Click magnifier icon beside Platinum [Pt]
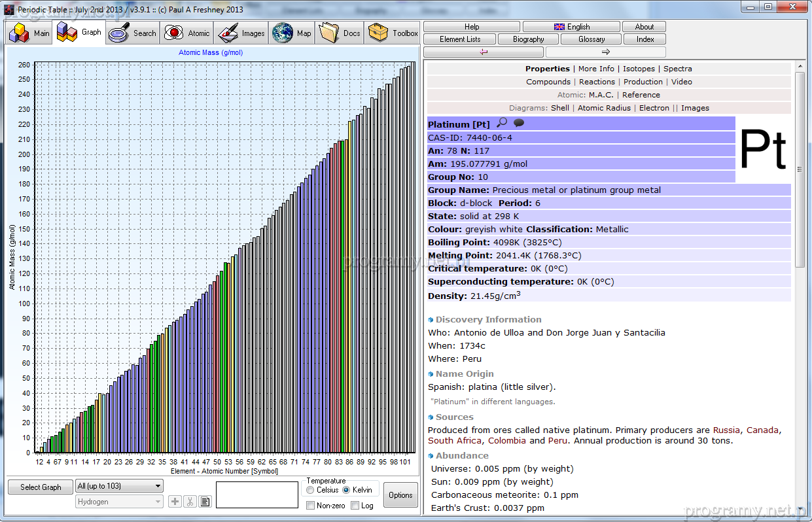This screenshot has width=812, height=522. coord(502,123)
